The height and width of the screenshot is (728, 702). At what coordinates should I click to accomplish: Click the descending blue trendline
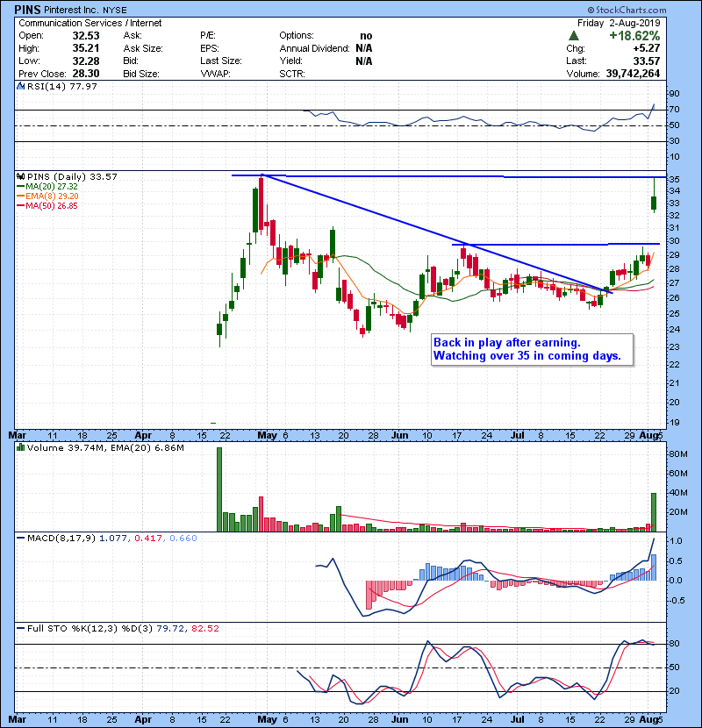tap(437, 234)
